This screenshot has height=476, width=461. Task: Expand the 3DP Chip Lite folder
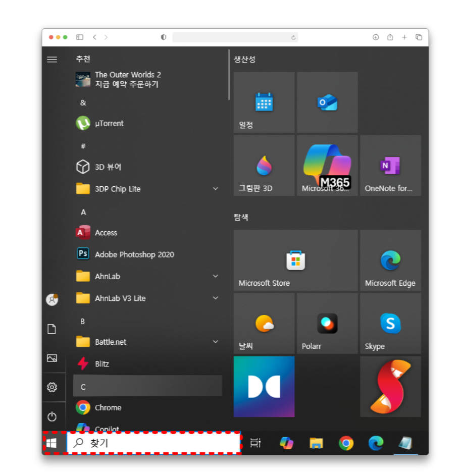pos(215,188)
